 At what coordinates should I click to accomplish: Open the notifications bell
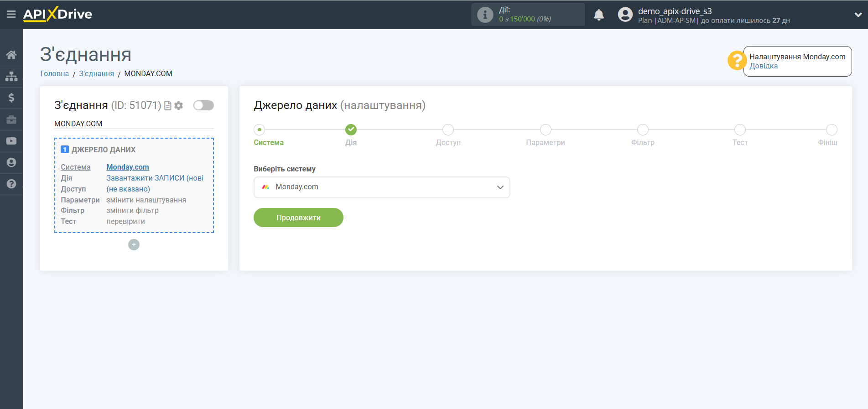(599, 15)
